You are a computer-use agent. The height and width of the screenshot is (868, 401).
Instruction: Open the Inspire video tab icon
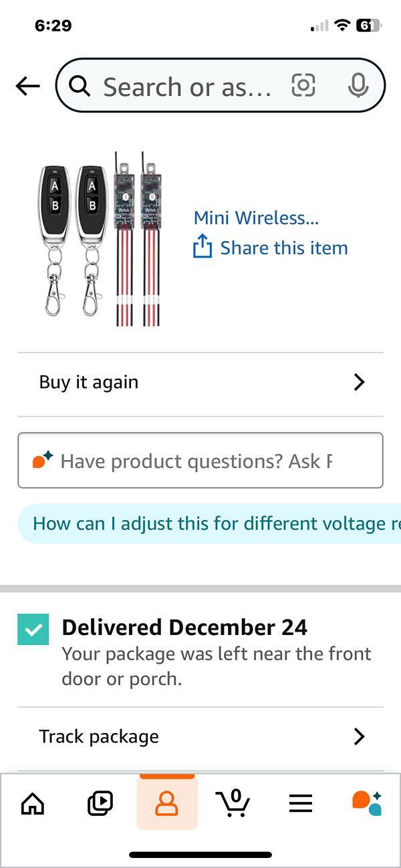tap(100, 803)
